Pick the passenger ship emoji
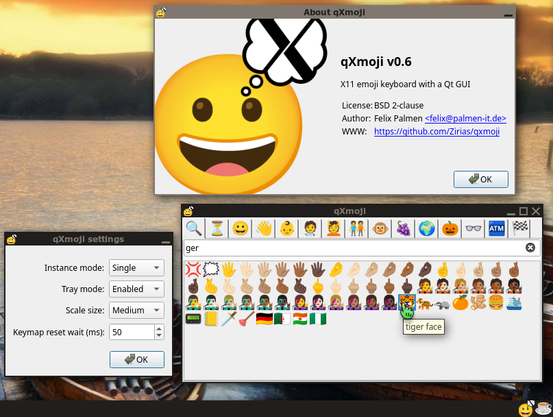Image resolution: width=553 pixels, height=417 pixels. click(x=514, y=303)
